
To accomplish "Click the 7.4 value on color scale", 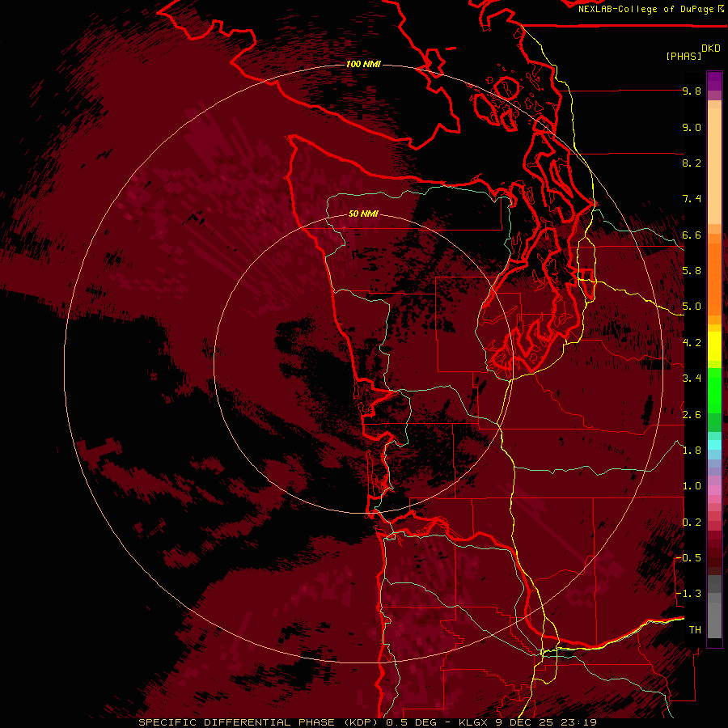I will pyautogui.click(x=692, y=199).
